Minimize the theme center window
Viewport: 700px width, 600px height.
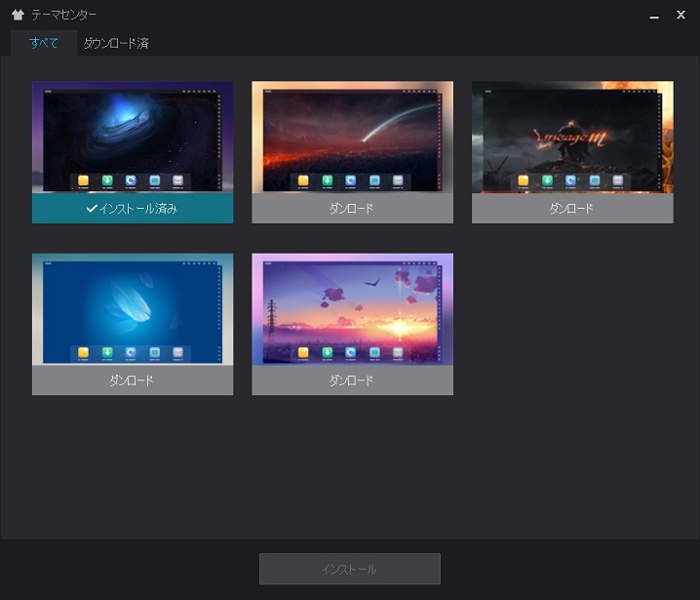pos(653,15)
